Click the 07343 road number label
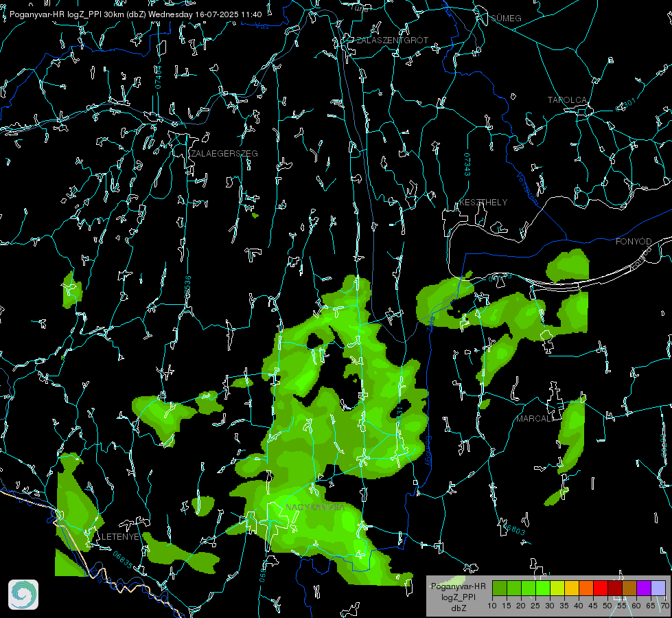Screen dimensions: 672x618 (x=467, y=164)
